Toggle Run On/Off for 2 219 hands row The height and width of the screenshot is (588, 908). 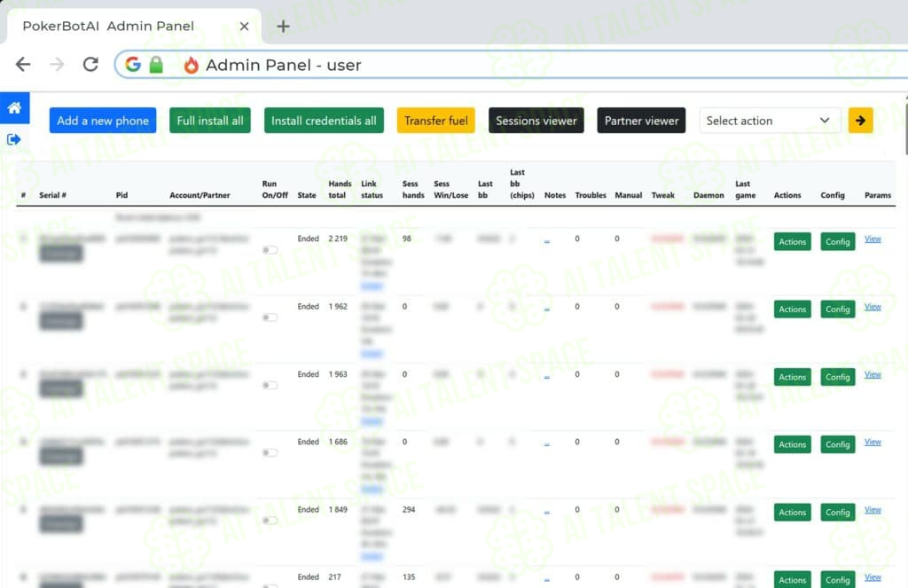(x=270, y=250)
